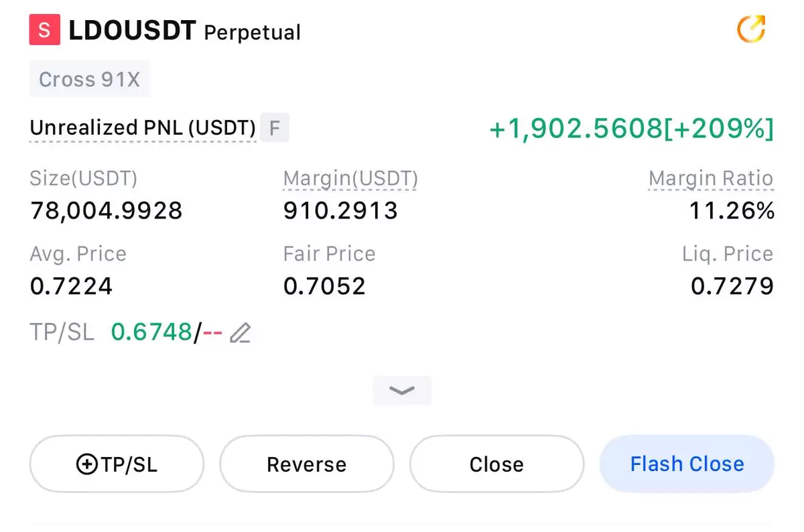The height and width of the screenshot is (532, 804).
Task: Tap the +1,902.5608 PNL value
Action: click(x=576, y=129)
